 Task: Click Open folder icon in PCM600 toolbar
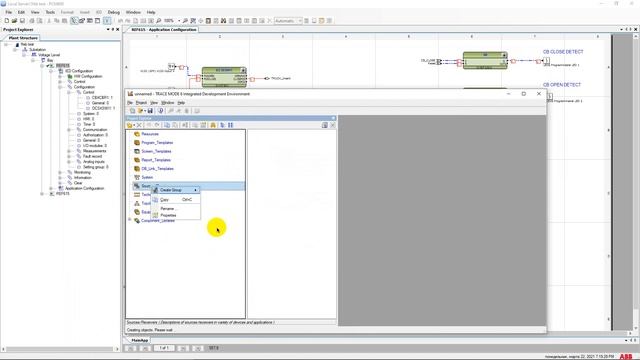[x=14, y=20]
